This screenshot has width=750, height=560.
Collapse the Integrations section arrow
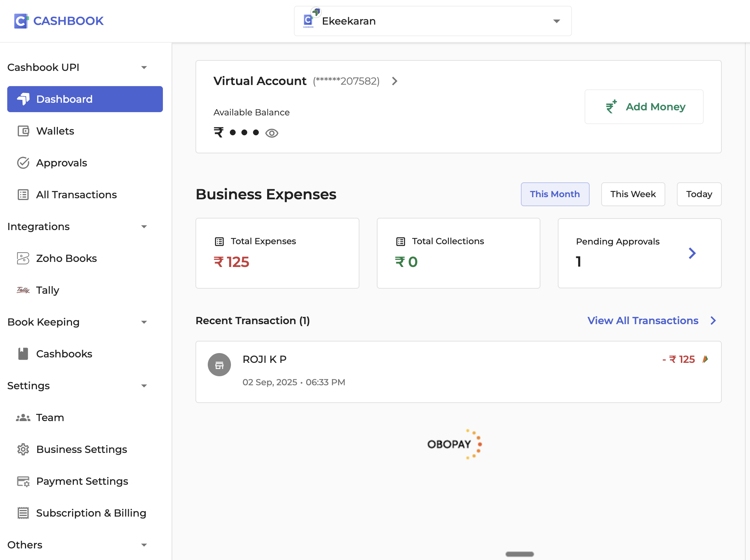coord(144,227)
